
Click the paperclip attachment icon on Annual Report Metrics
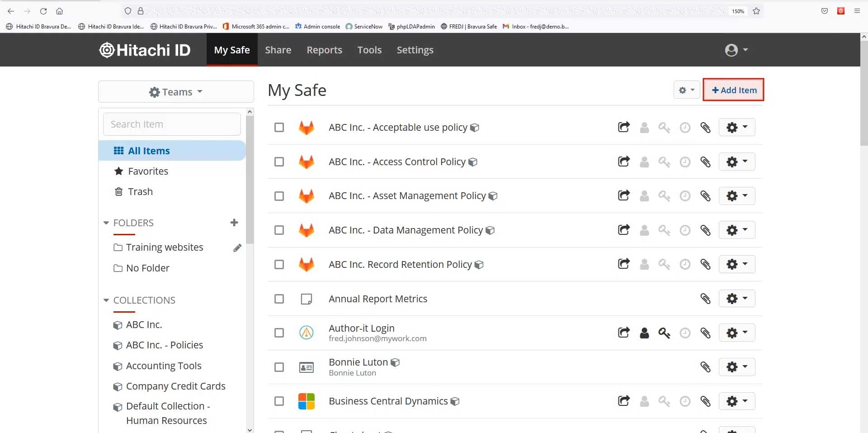click(706, 299)
